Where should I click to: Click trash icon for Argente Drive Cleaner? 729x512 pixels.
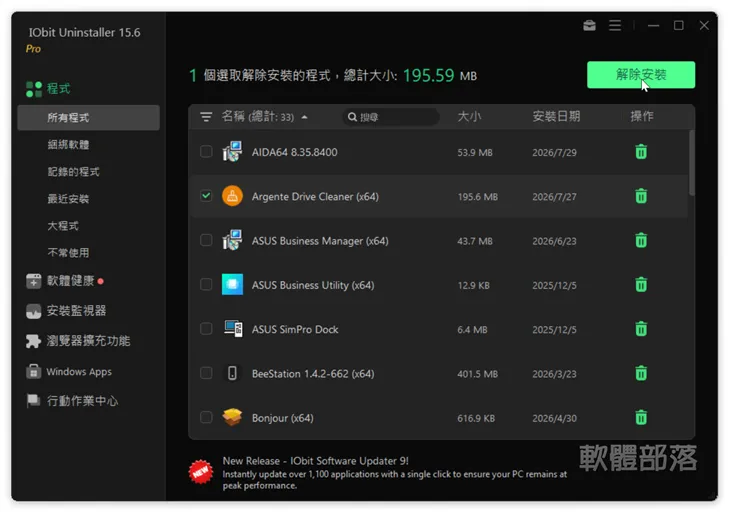[641, 196]
